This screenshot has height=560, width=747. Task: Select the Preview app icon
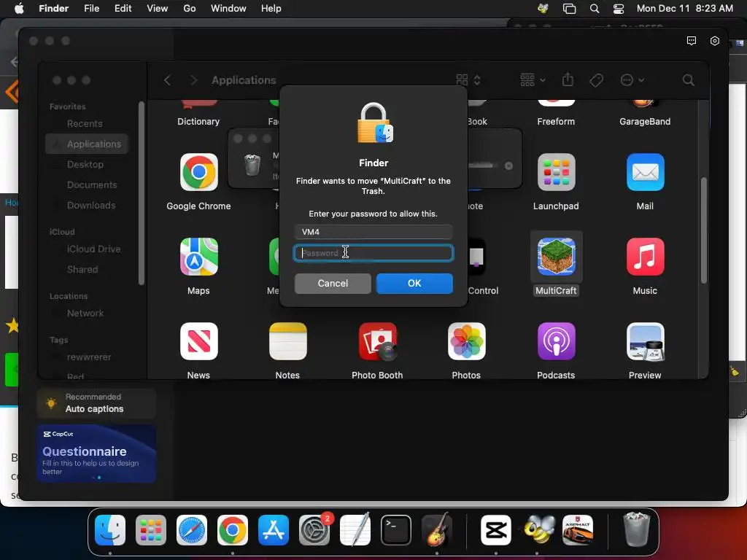point(645,341)
